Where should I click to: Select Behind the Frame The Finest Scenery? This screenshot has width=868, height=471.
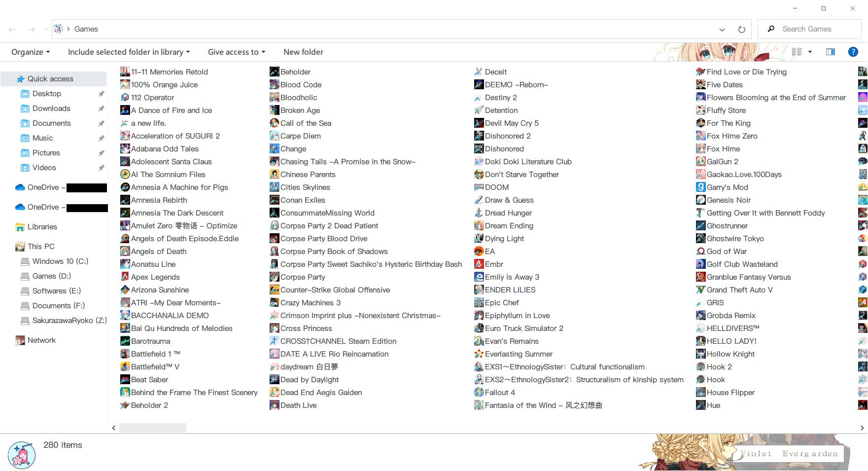194,393
